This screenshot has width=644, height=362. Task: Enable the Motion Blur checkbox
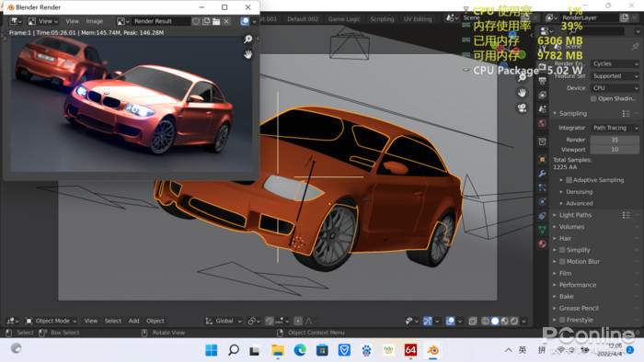click(x=562, y=262)
